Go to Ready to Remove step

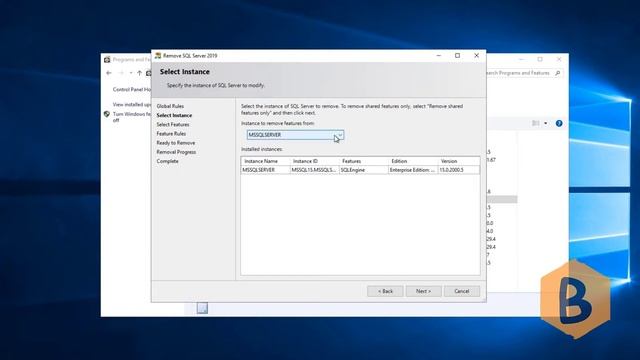click(x=176, y=143)
